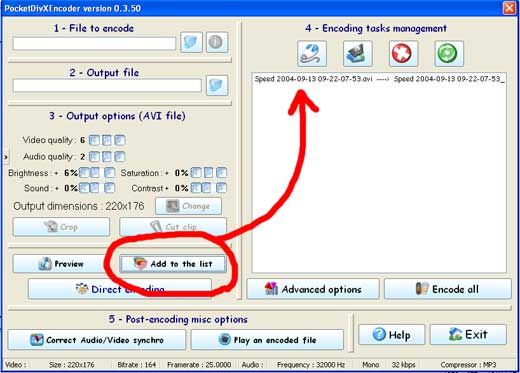Browse for the output file location
The image size is (520, 373).
pos(217,85)
